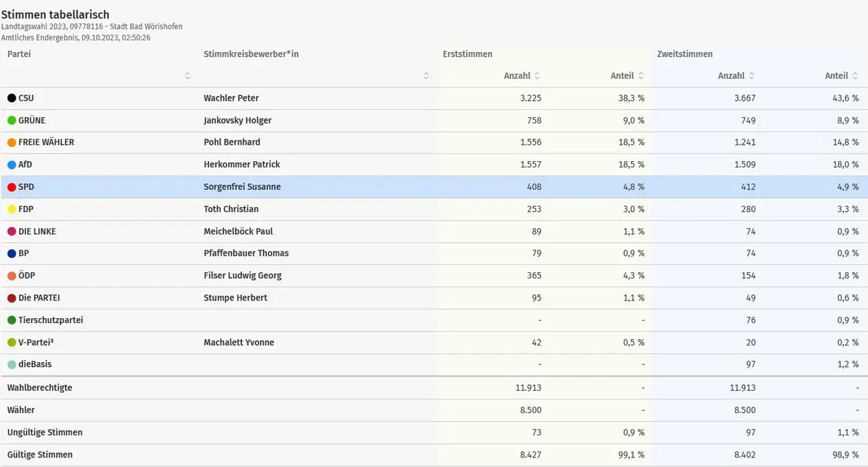Click candidate Toth Christian

click(231, 209)
